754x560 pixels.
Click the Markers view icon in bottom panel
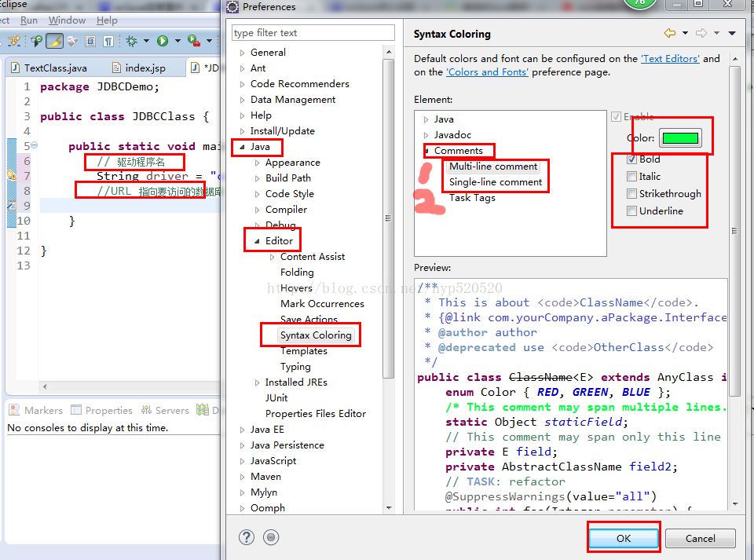(x=14, y=410)
